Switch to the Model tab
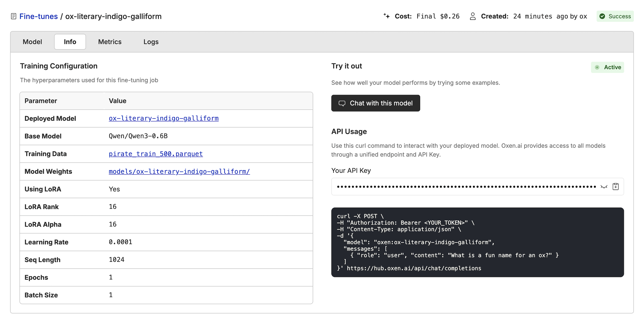Image resolution: width=644 pixels, height=329 pixels. coord(32,42)
